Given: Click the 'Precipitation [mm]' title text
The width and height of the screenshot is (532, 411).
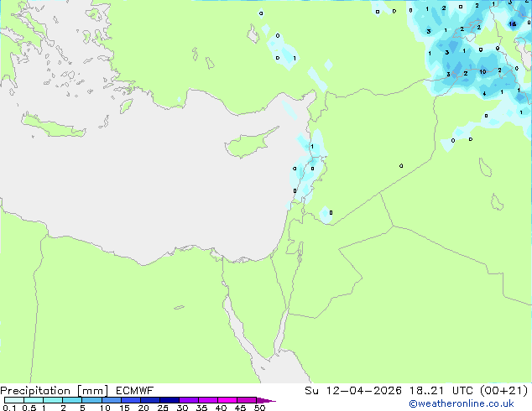Looking at the screenshot, I should coord(55,391).
